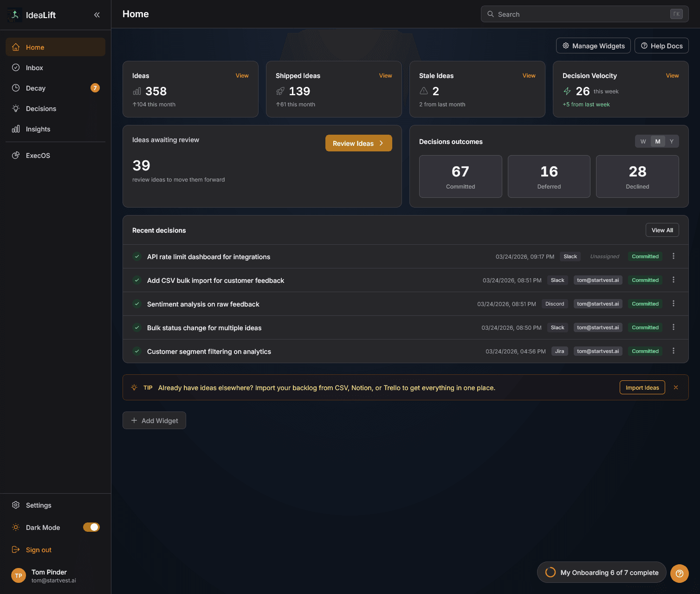The height and width of the screenshot is (594, 700).
Task: View the Ideas card details
Action: (x=242, y=75)
